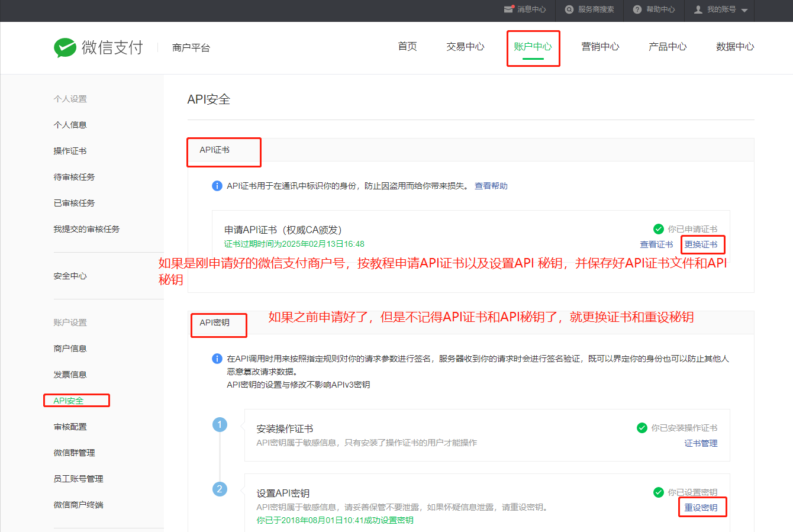Viewport: 793px width, 532px height.
Task: Select API安全 in sidebar
Action: click(x=69, y=401)
